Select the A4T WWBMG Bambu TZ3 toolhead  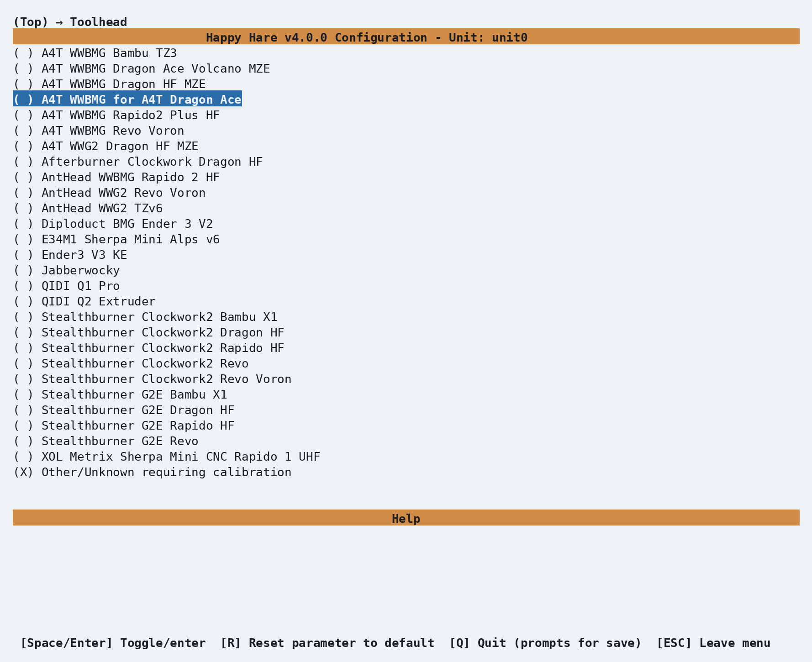tap(95, 53)
